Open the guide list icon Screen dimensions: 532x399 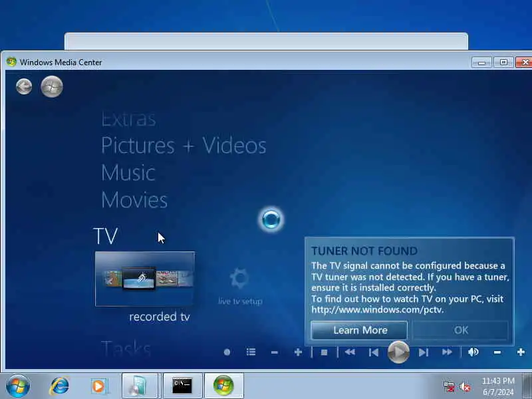point(251,352)
